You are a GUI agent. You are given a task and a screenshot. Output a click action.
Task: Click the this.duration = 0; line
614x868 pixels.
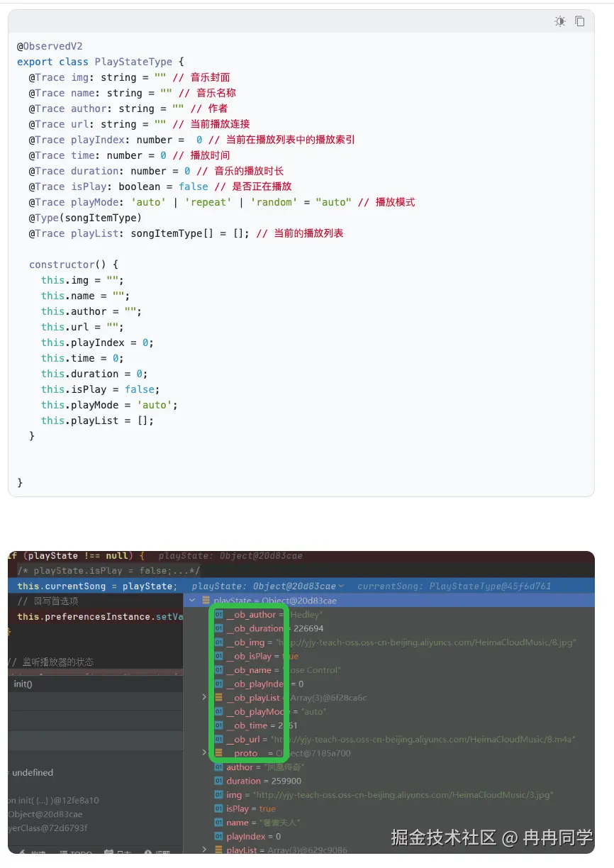pyautogui.click(x=94, y=374)
